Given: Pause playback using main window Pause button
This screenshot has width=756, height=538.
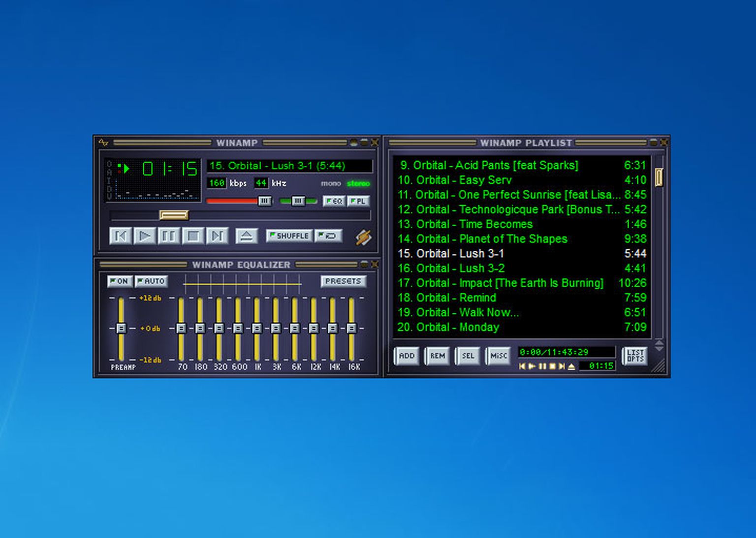Looking at the screenshot, I should click(x=169, y=236).
